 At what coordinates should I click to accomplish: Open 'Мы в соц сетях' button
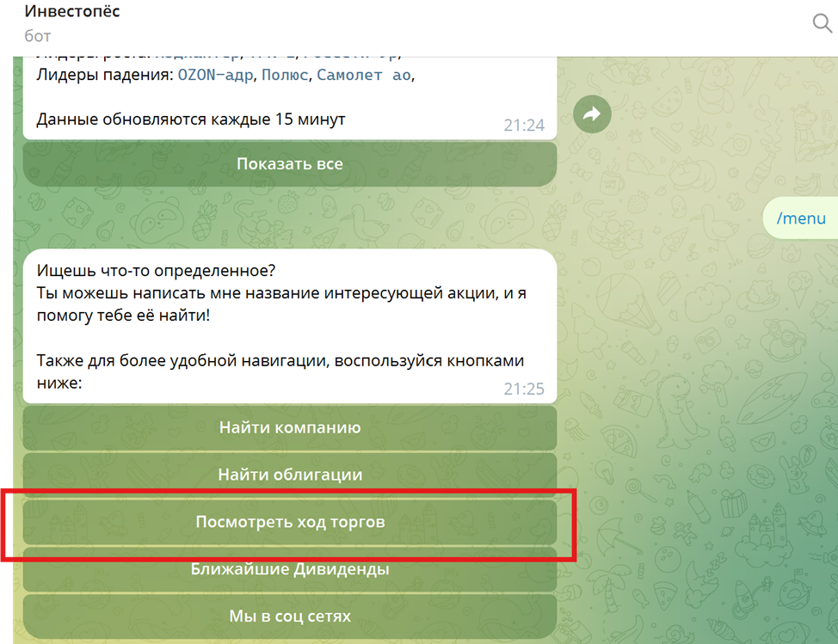click(290, 616)
